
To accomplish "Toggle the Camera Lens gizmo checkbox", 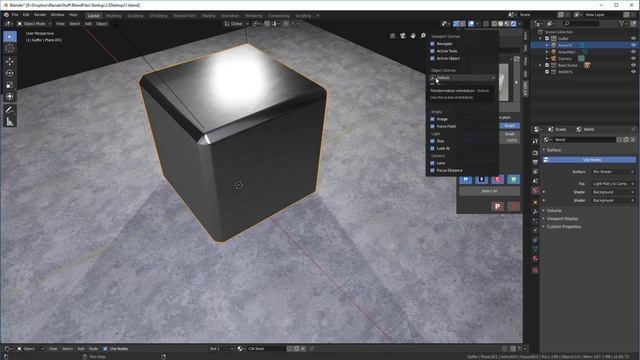I will pos(432,163).
